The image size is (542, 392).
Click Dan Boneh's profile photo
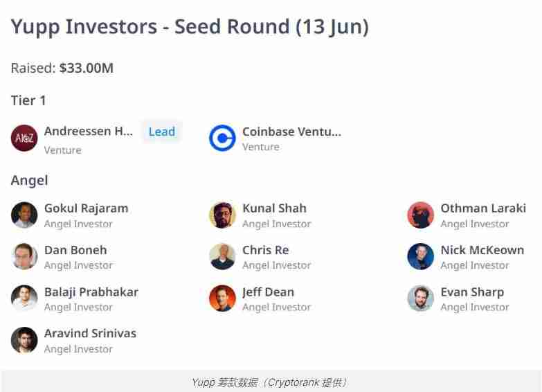click(x=24, y=257)
